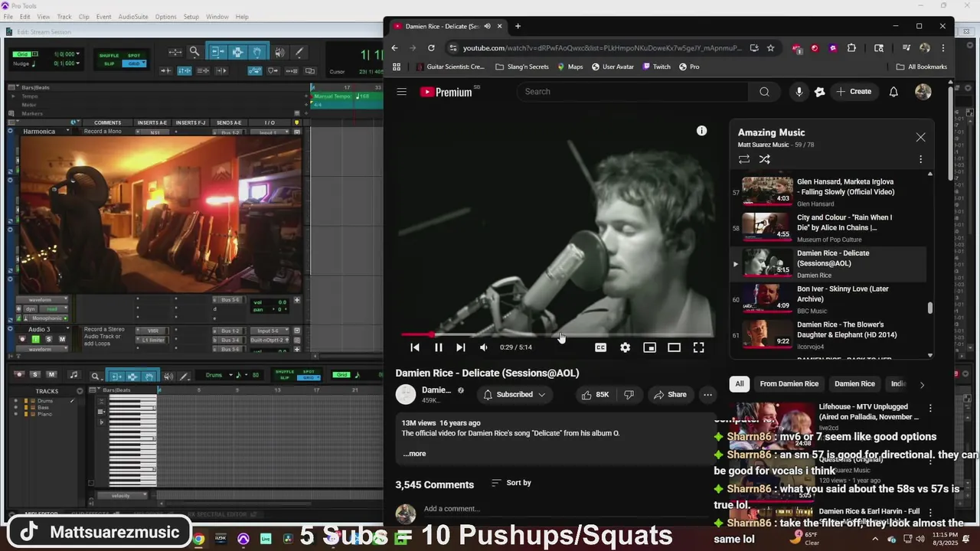This screenshot has width=980, height=551.
Task: Enable Slip edit mode in Pro Tools
Action: pyautogui.click(x=109, y=64)
